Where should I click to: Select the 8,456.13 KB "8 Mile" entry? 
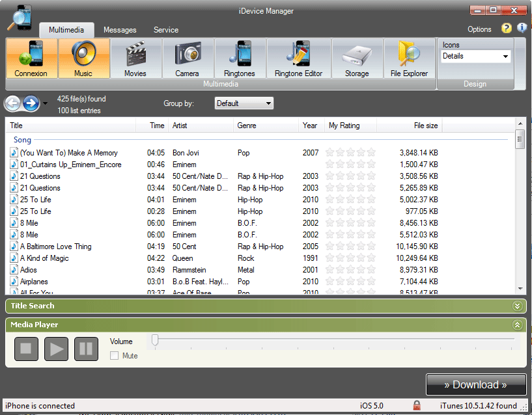click(x=224, y=223)
